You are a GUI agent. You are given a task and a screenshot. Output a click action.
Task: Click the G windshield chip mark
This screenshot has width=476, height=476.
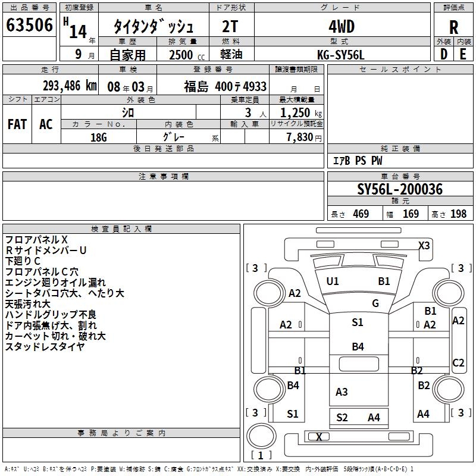coord(375,303)
